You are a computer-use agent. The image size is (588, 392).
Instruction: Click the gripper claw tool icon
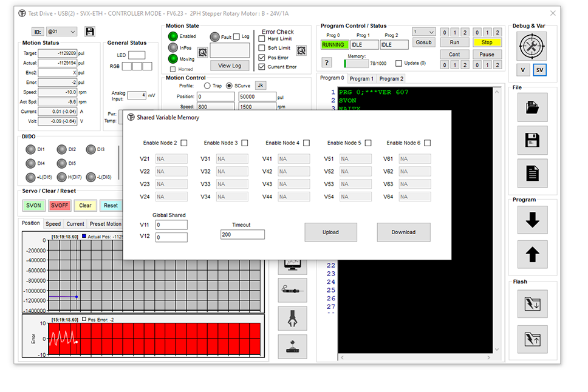pyautogui.click(x=292, y=317)
